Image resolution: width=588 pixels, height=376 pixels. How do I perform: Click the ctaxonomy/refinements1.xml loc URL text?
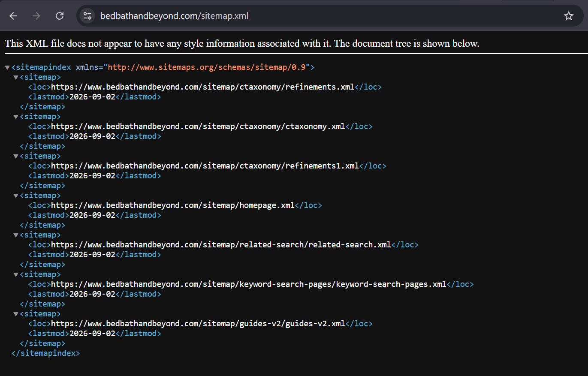click(x=205, y=166)
